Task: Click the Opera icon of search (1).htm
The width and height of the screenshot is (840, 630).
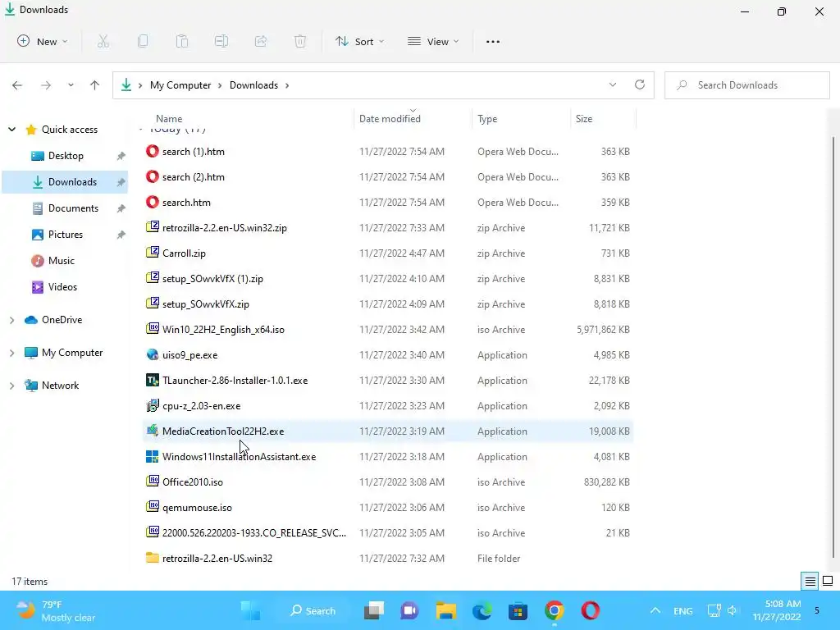Action: coord(152,151)
